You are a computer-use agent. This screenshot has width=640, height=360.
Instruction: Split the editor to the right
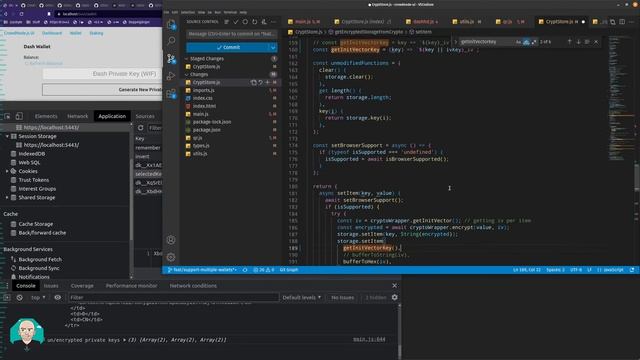pos(622,22)
